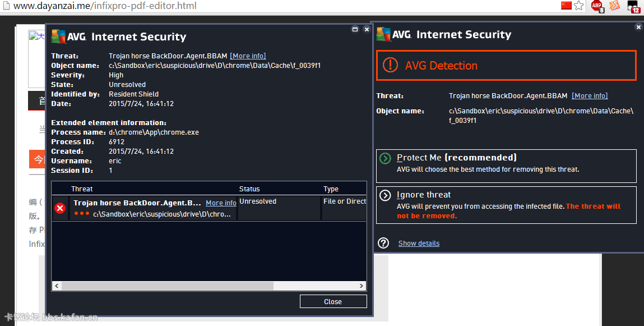Open Show details link
The height and width of the screenshot is (326, 644).
(419, 244)
